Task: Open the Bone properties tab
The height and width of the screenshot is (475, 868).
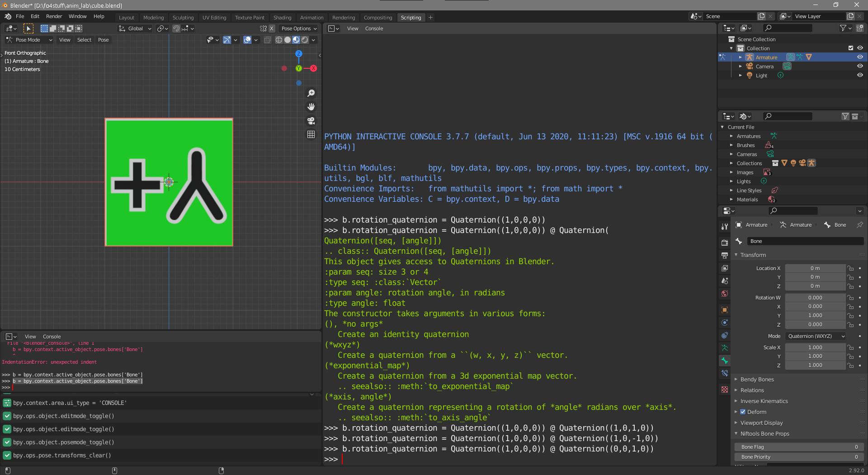Action: [725, 361]
